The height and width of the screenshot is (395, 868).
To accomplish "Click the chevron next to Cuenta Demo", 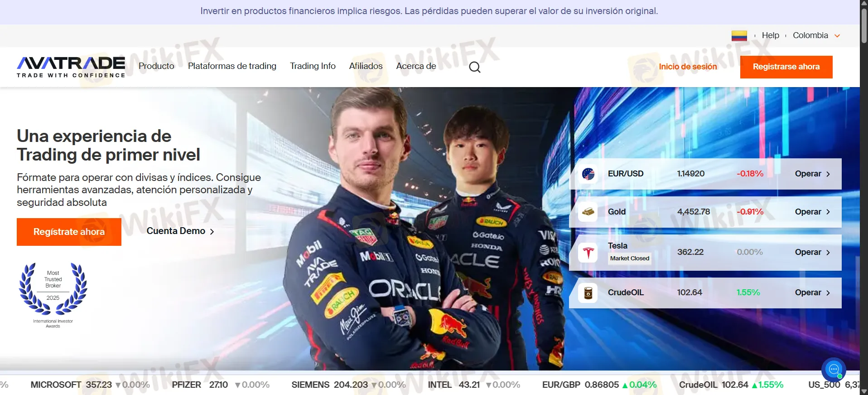I will (x=212, y=232).
